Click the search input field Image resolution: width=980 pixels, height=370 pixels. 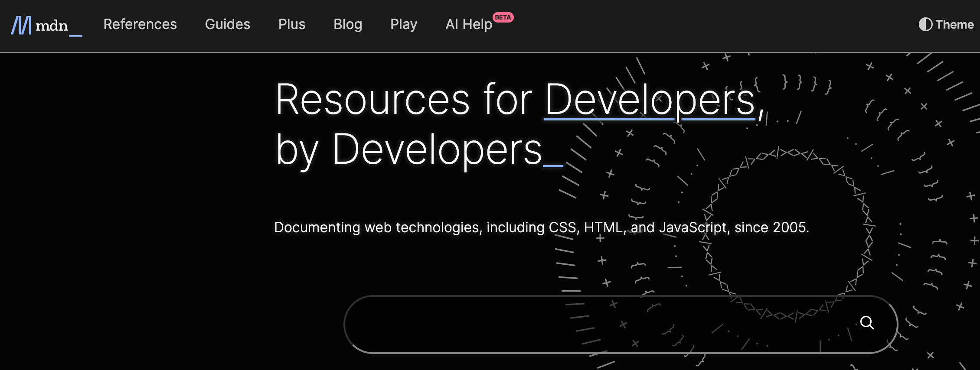(x=621, y=324)
